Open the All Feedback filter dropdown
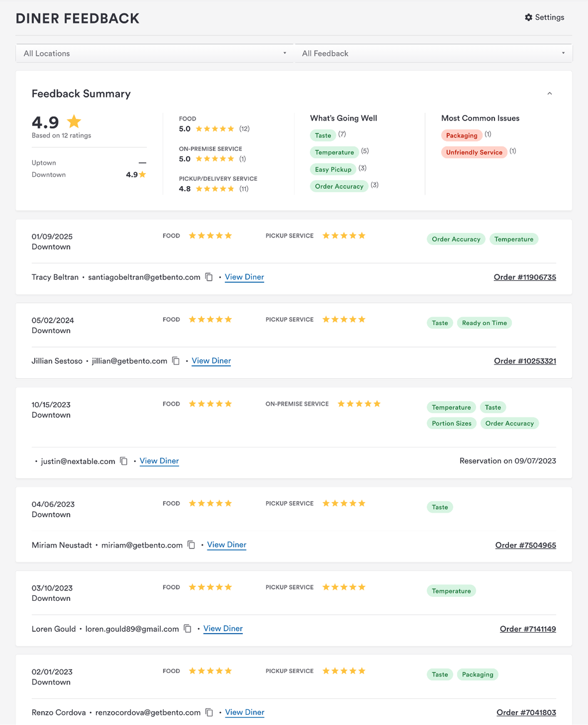The width and height of the screenshot is (588, 725). tap(433, 53)
